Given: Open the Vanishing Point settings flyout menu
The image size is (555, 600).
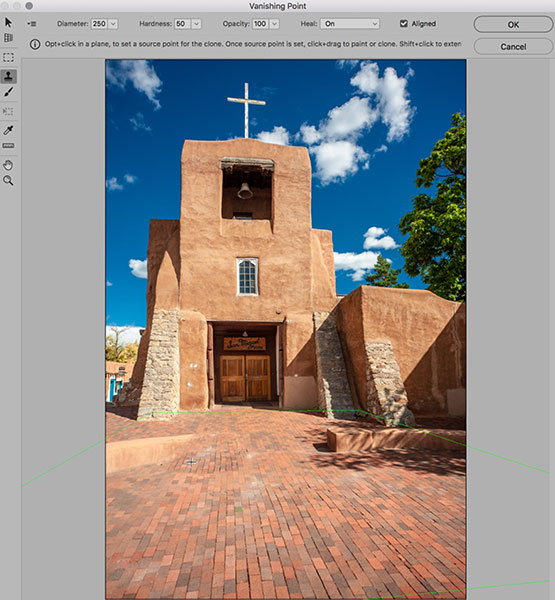Looking at the screenshot, I should [32, 24].
